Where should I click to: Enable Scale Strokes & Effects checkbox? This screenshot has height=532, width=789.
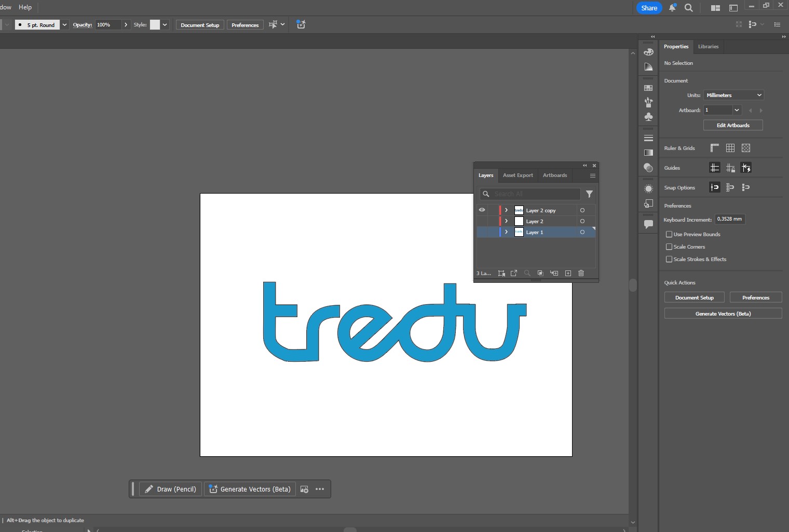tap(669, 260)
